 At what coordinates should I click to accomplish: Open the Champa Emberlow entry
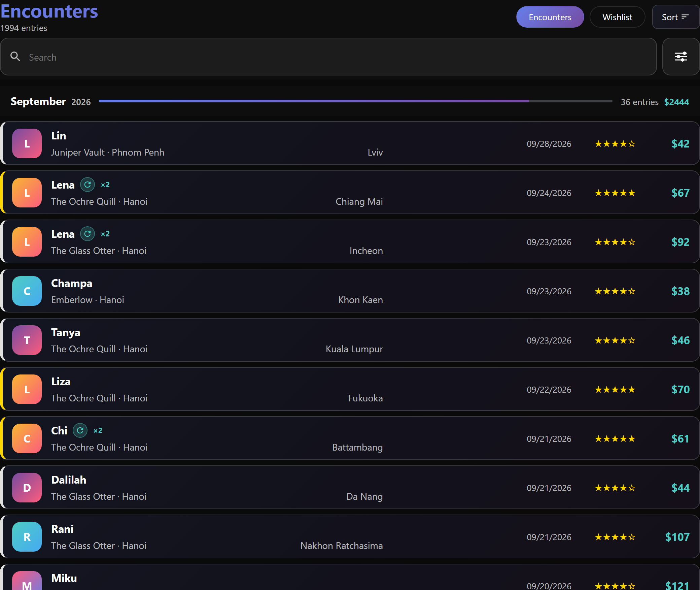(x=350, y=291)
